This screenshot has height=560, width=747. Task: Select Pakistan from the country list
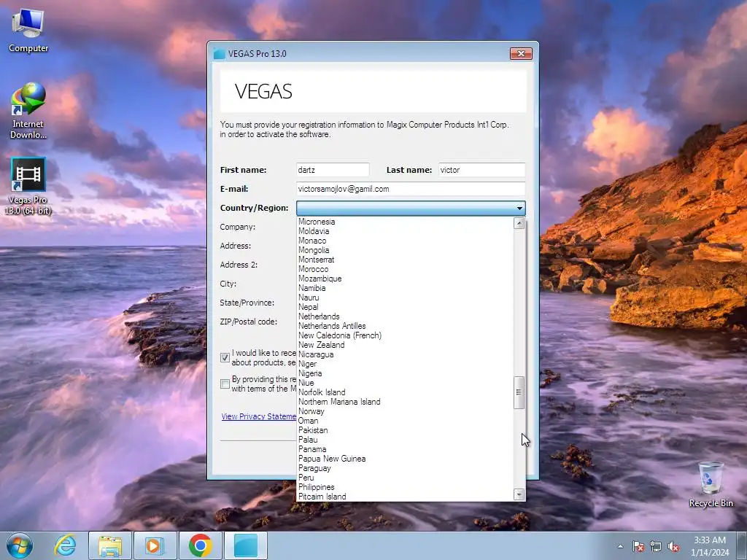tap(405, 430)
